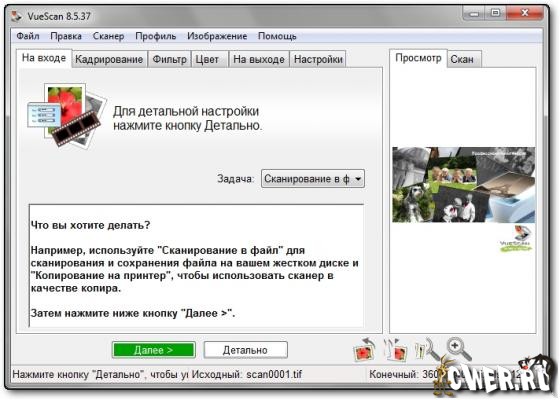This screenshot has width=560, height=400.
Task: Click the Детально button
Action: click(x=245, y=350)
